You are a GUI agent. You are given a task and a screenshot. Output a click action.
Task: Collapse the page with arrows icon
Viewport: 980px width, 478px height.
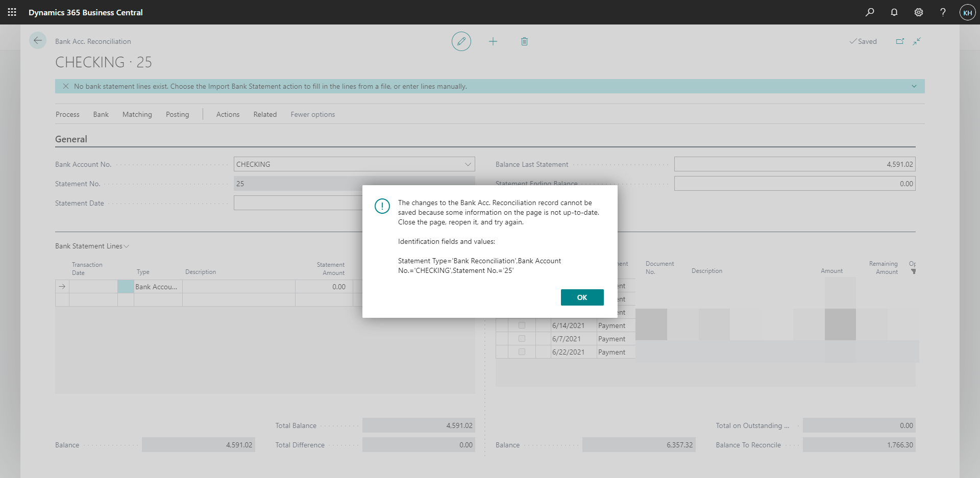[x=917, y=41]
